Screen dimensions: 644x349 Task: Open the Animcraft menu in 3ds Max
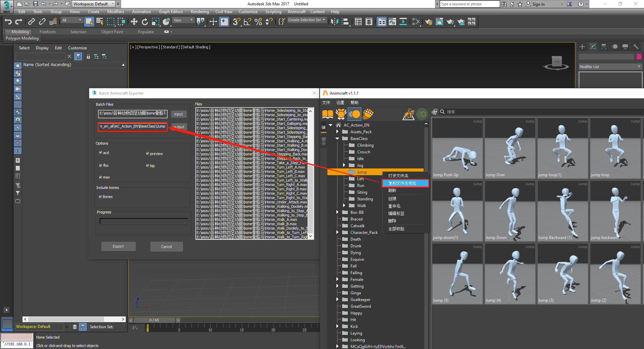297,12
